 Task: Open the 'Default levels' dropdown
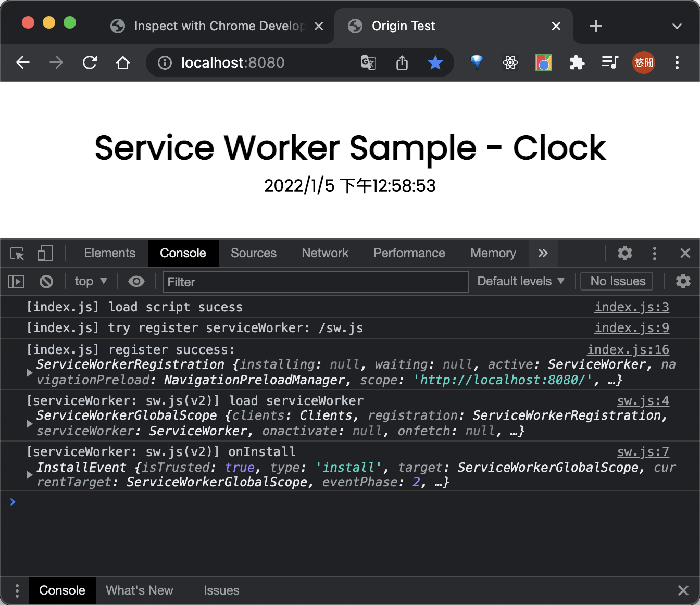tap(520, 281)
